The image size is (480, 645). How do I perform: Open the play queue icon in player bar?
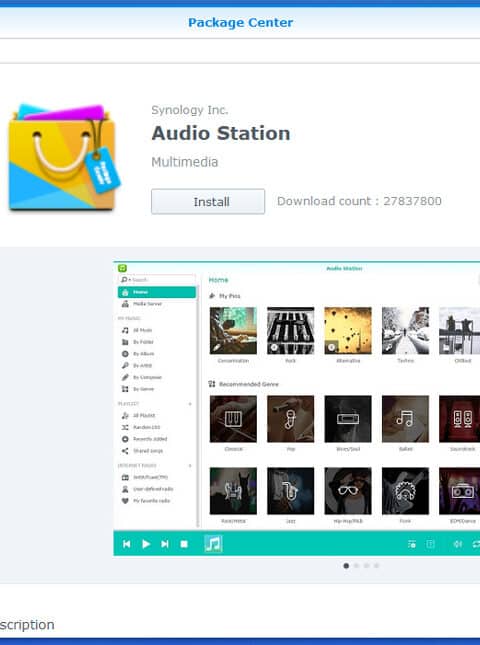412,544
